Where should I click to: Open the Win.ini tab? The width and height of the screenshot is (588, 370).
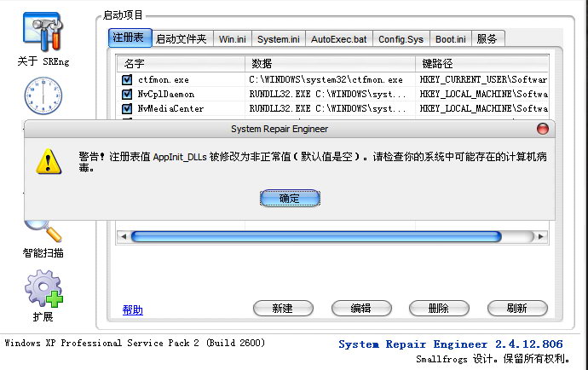[x=233, y=39]
